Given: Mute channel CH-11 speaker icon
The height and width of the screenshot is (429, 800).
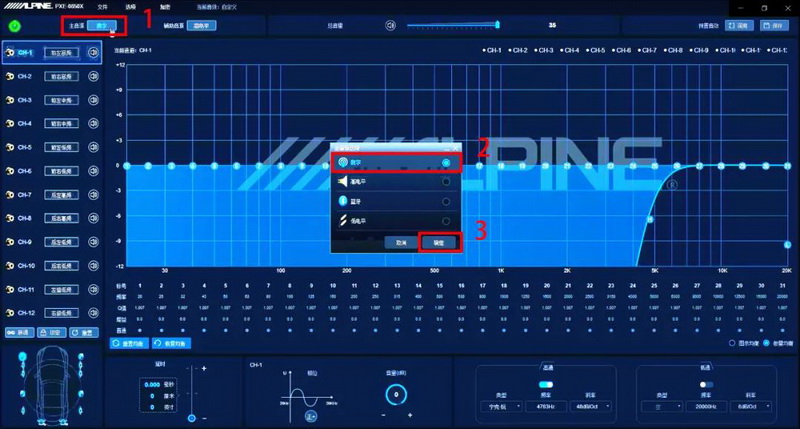Looking at the screenshot, I should click(x=93, y=289).
